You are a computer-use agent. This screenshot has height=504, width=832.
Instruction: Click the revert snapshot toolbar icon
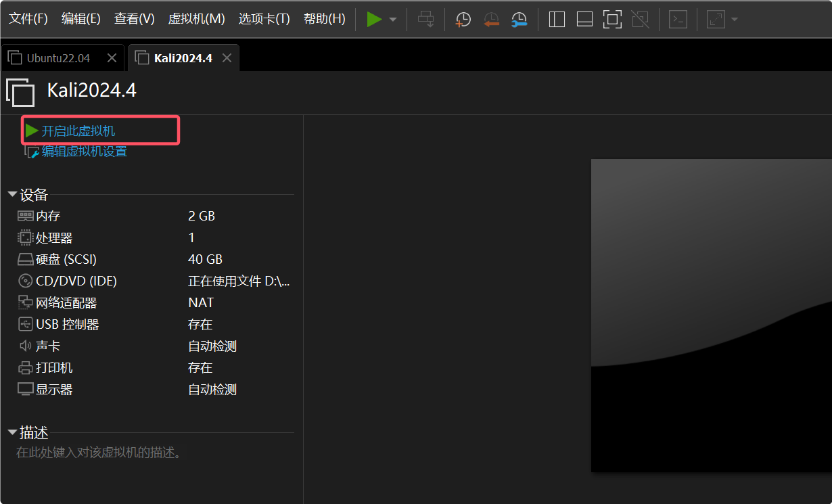[492, 20]
